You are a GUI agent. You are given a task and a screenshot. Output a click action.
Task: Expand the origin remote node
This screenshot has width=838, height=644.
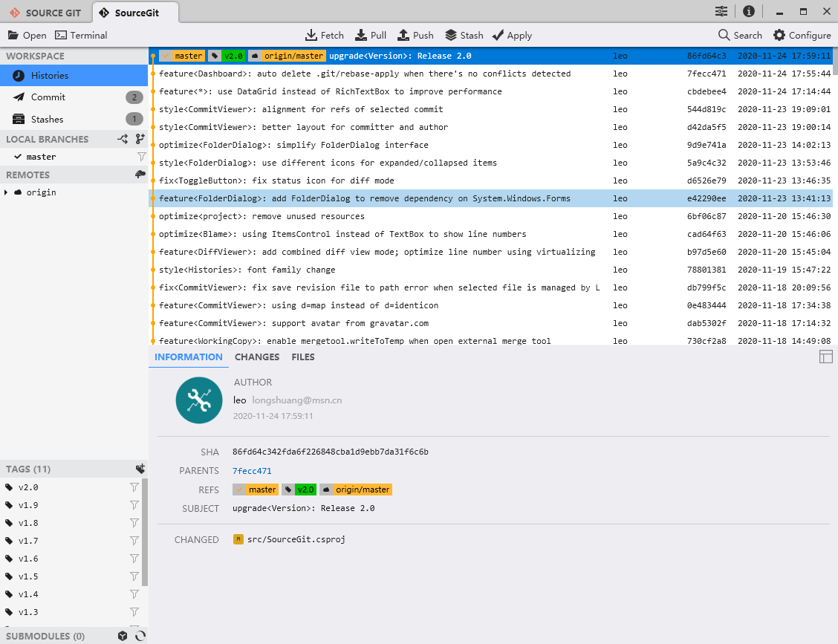(6, 192)
